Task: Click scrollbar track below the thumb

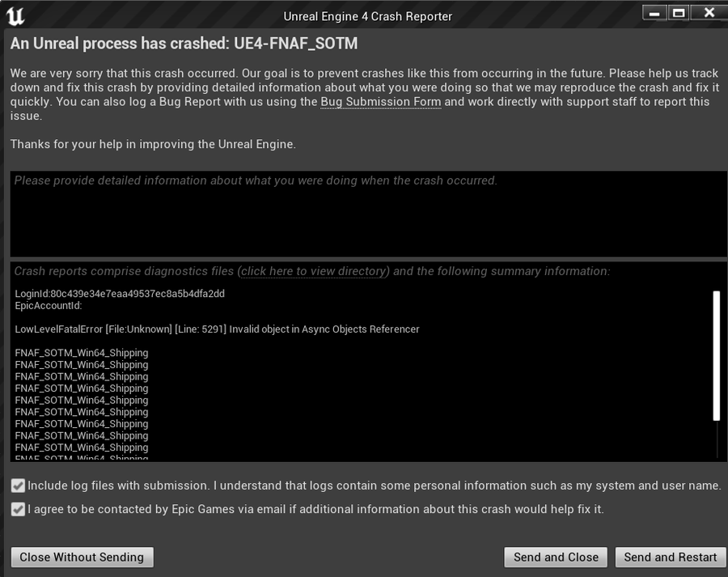Action: 717,439
